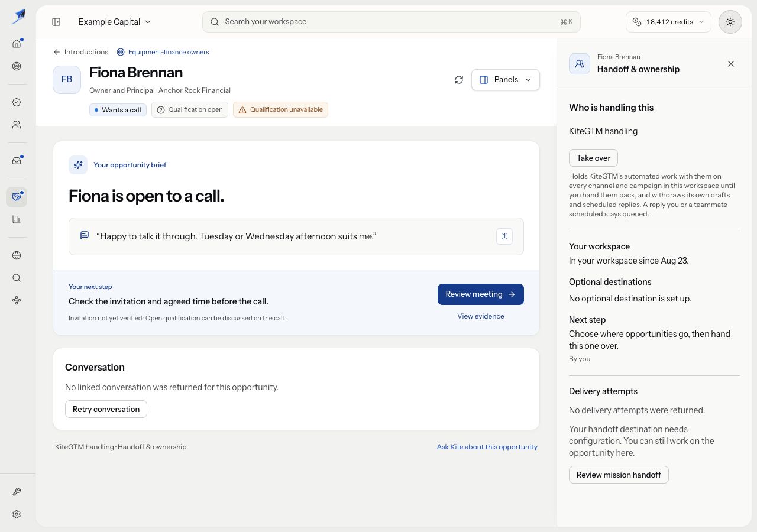Click the Qualification unavailable warning chip
757x532 pixels.
click(x=280, y=109)
